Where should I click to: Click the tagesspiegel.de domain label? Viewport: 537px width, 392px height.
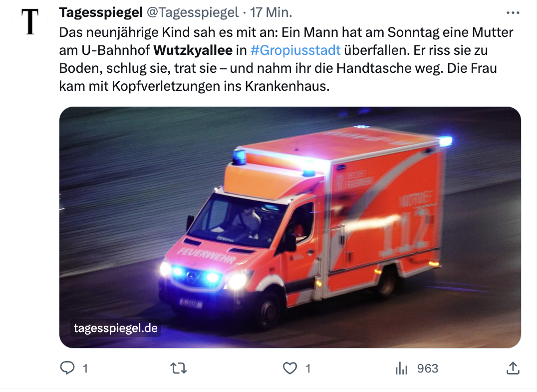[x=115, y=328]
